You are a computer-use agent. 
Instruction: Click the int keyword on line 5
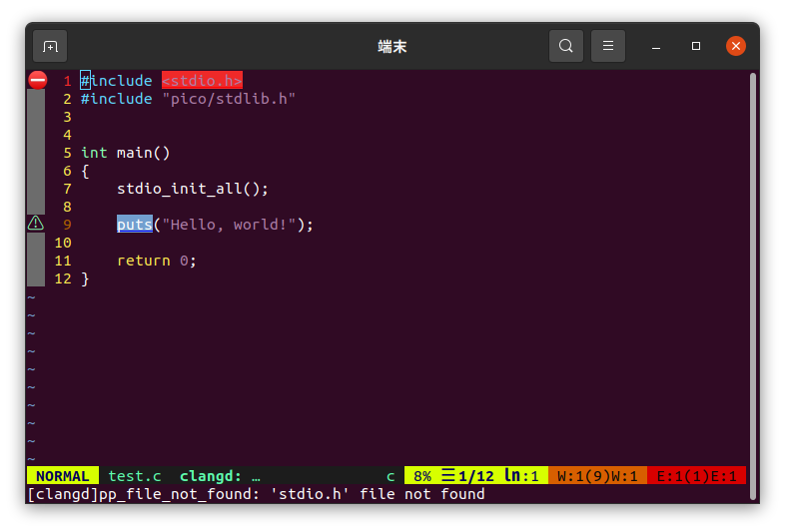coord(94,153)
